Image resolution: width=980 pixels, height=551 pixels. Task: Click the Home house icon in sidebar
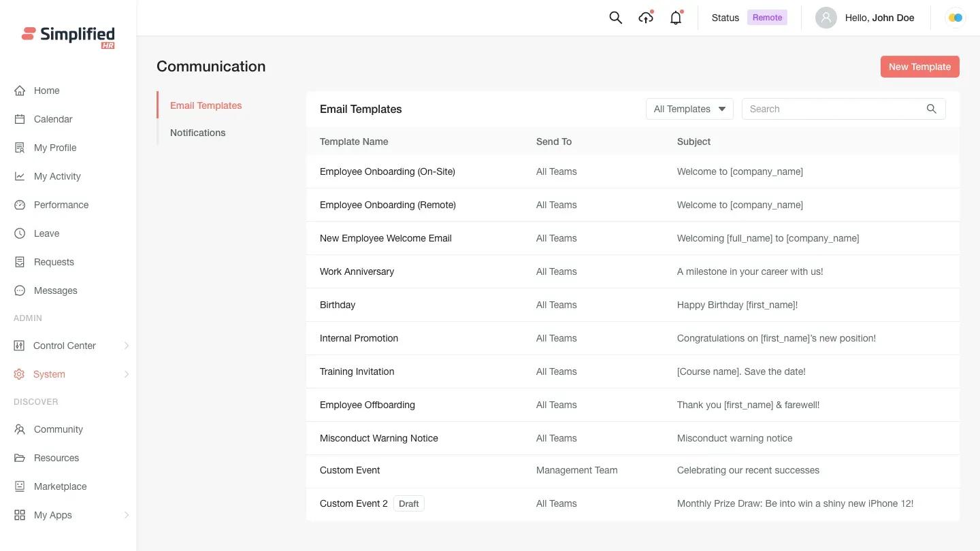[20, 90]
